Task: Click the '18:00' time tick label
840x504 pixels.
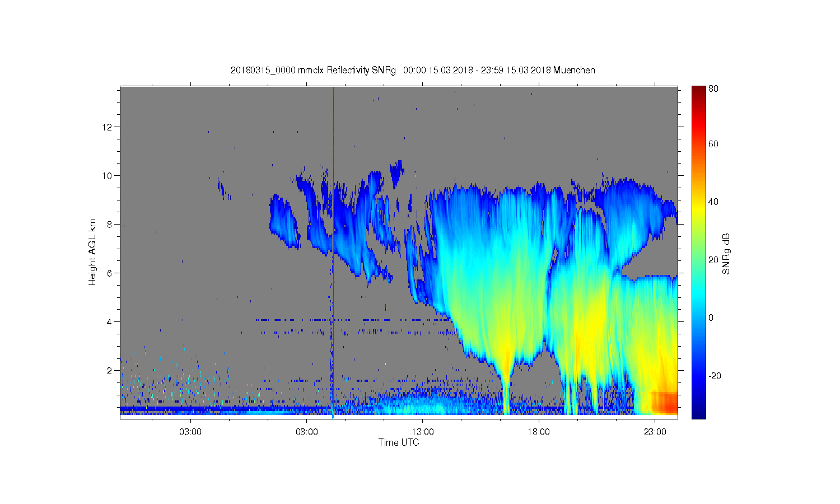Action: (539, 432)
